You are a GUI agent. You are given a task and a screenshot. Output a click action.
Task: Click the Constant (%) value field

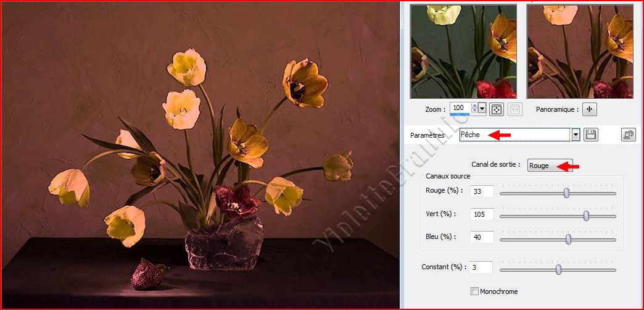[480, 267]
